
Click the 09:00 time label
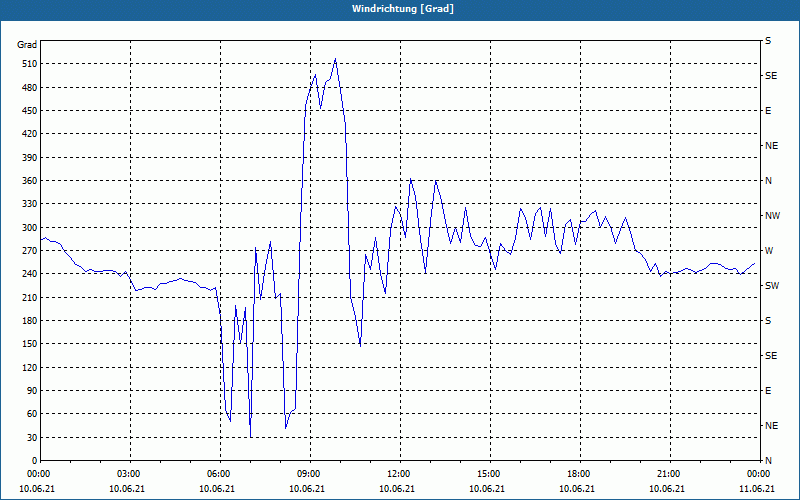click(x=310, y=474)
